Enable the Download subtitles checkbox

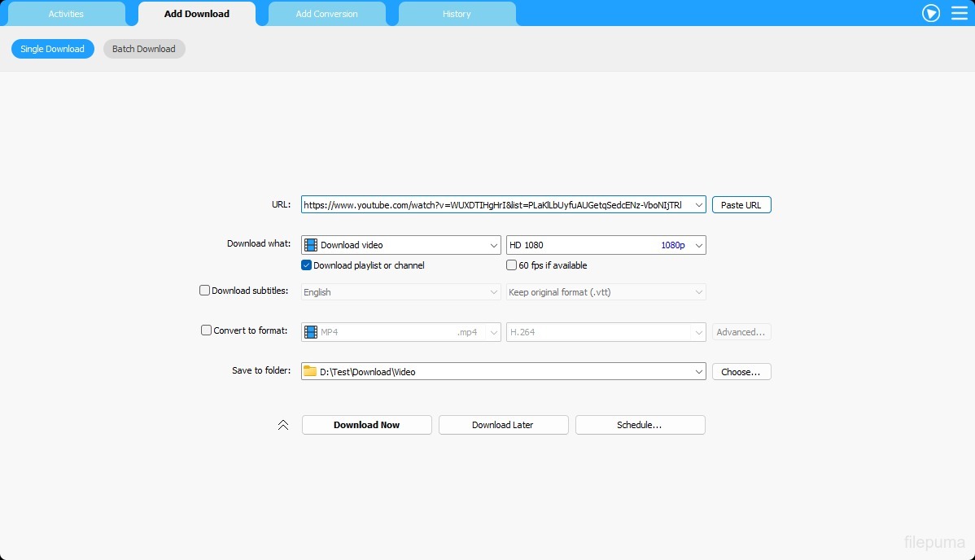[205, 291]
